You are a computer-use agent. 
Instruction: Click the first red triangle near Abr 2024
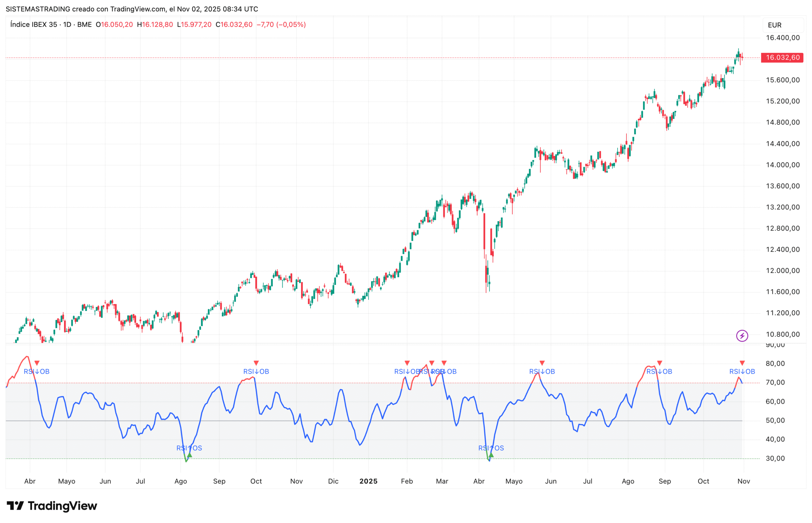tap(37, 363)
